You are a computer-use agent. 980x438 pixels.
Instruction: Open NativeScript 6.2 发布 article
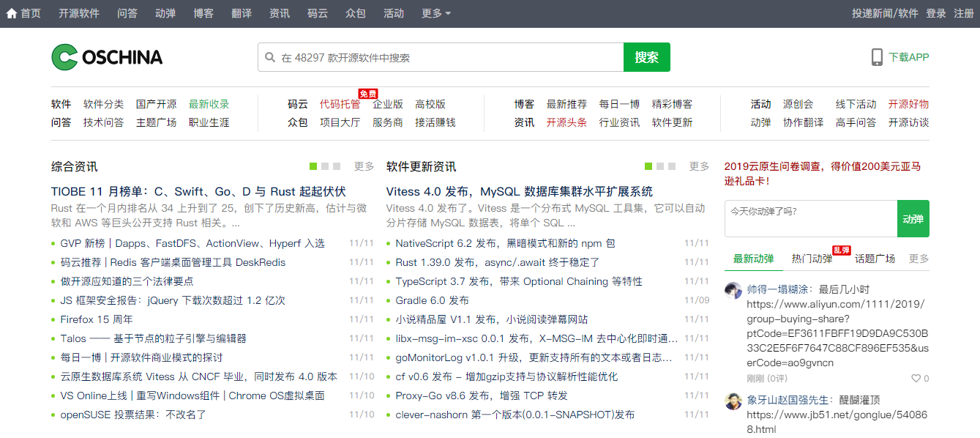click(506, 243)
